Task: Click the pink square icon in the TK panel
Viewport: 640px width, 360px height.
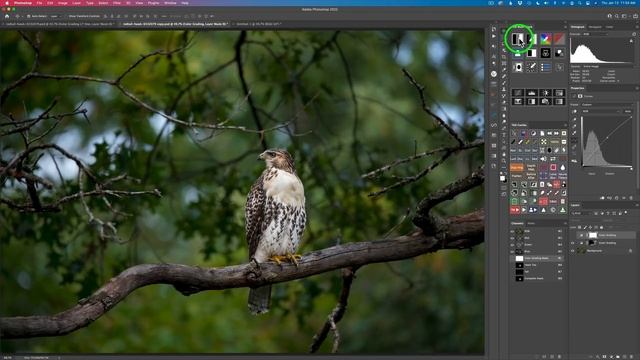Action: pyautogui.click(x=553, y=167)
